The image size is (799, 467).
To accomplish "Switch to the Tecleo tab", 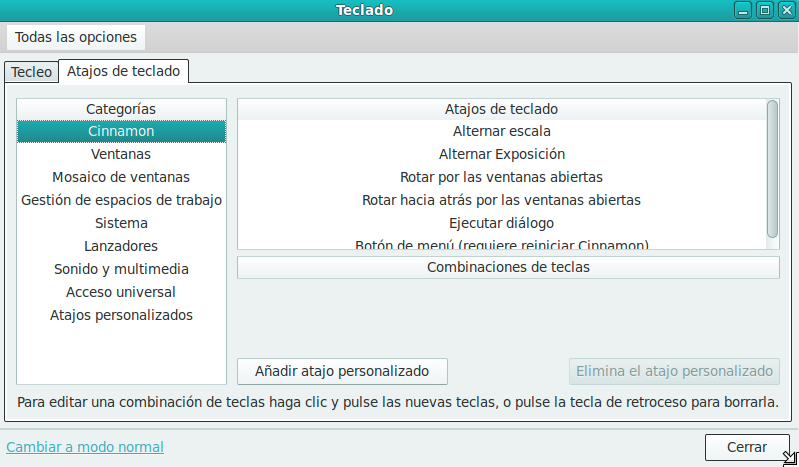I will click(31, 72).
